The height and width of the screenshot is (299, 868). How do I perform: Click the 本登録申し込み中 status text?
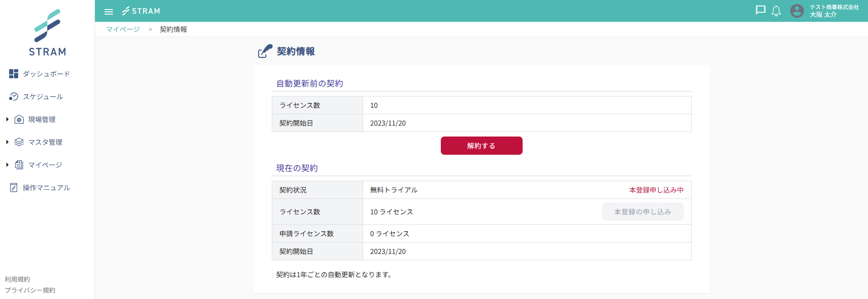(x=657, y=190)
